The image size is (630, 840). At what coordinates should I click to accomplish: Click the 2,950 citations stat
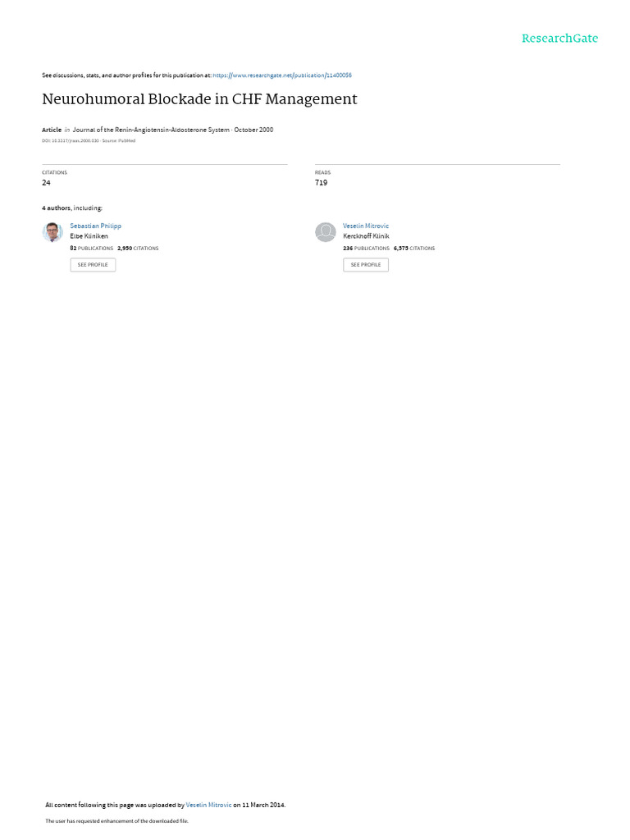coord(138,249)
